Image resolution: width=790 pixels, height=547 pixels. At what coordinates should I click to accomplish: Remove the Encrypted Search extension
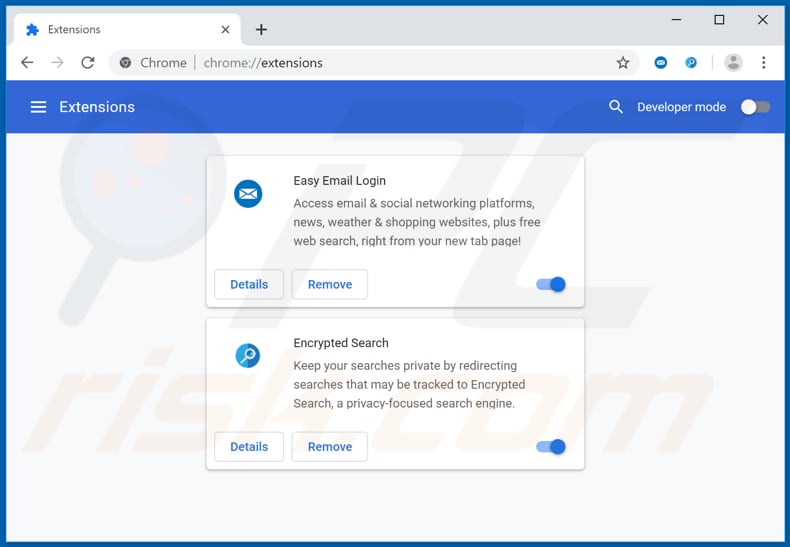(x=330, y=447)
